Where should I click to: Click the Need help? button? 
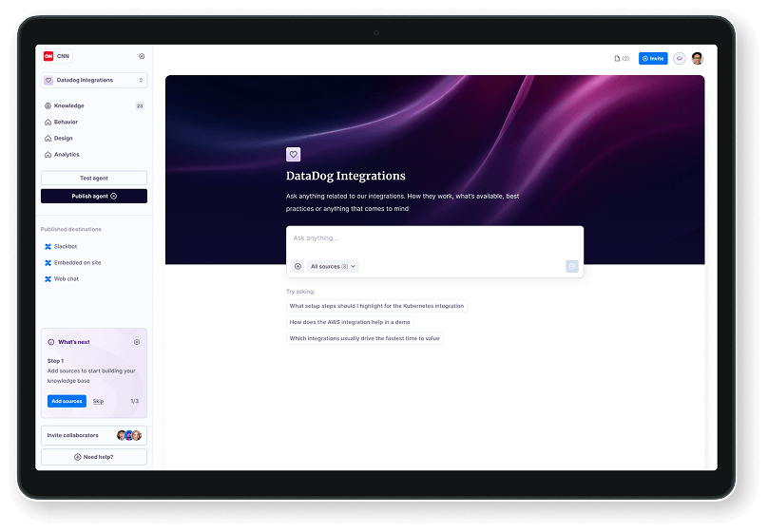click(x=94, y=457)
